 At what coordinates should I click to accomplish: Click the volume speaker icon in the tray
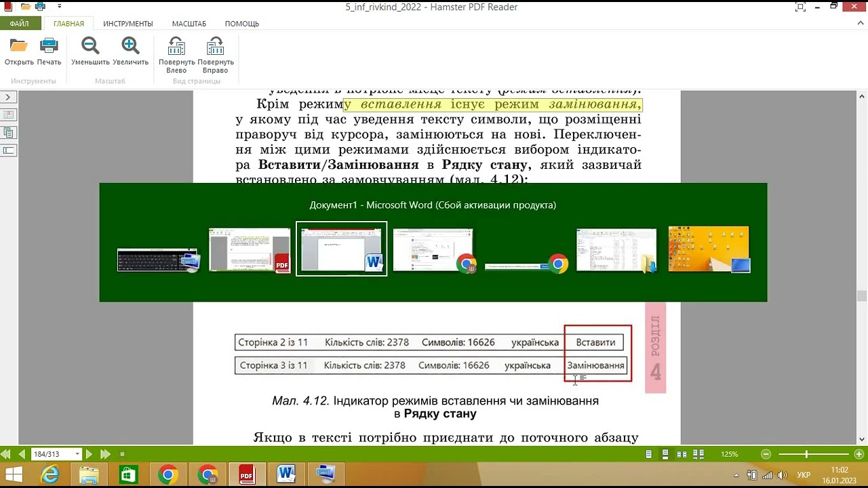pyautogui.click(x=782, y=476)
